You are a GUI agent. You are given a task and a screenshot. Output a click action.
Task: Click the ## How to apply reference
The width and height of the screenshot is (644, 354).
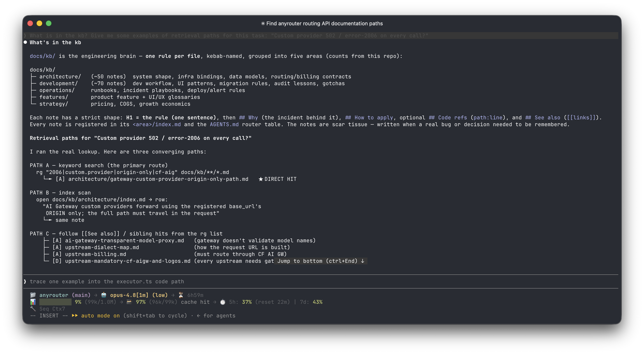369,117
